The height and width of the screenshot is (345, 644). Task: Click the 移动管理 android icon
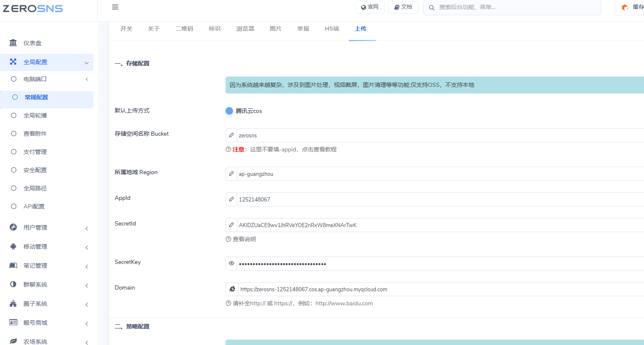coord(13,247)
